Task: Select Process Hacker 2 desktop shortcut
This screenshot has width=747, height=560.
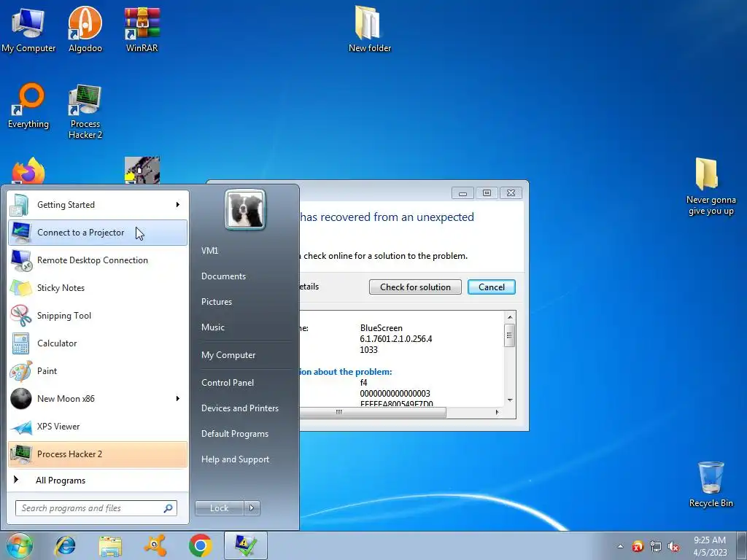Action: click(x=85, y=112)
